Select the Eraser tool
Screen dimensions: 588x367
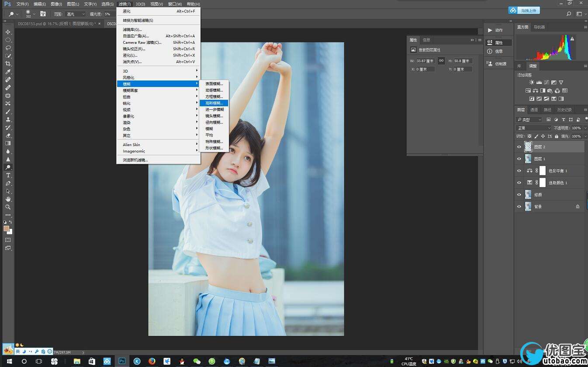(x=8, y=136)
